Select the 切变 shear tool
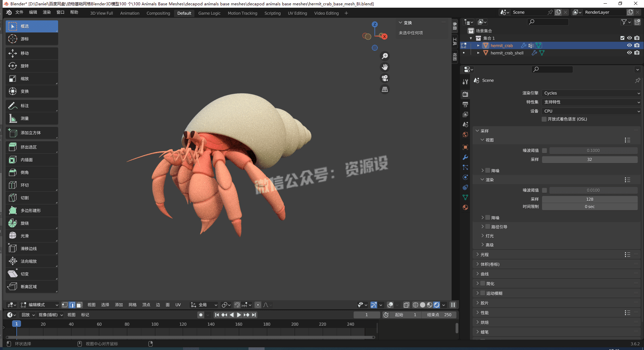The height and width of the screenshot is (350, 644). pyautogui.click(x=32, y=274)
